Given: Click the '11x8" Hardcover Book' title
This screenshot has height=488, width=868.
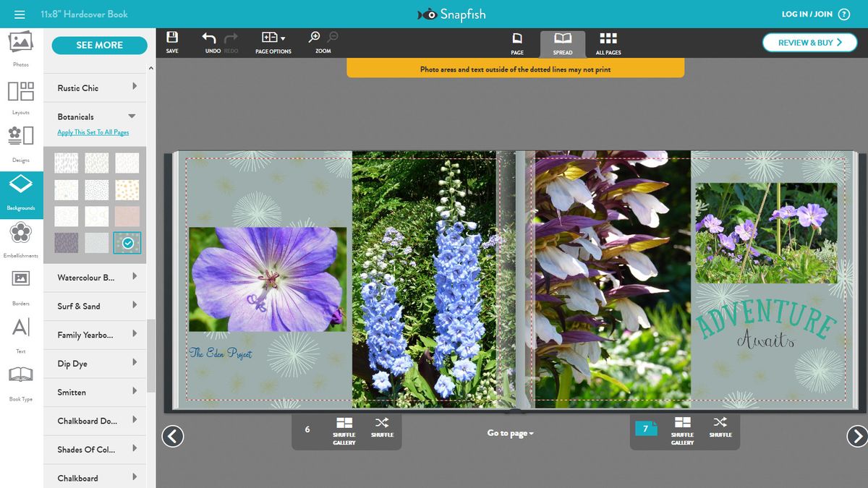Looking at the screenshot, I should (x=84, y=14).
